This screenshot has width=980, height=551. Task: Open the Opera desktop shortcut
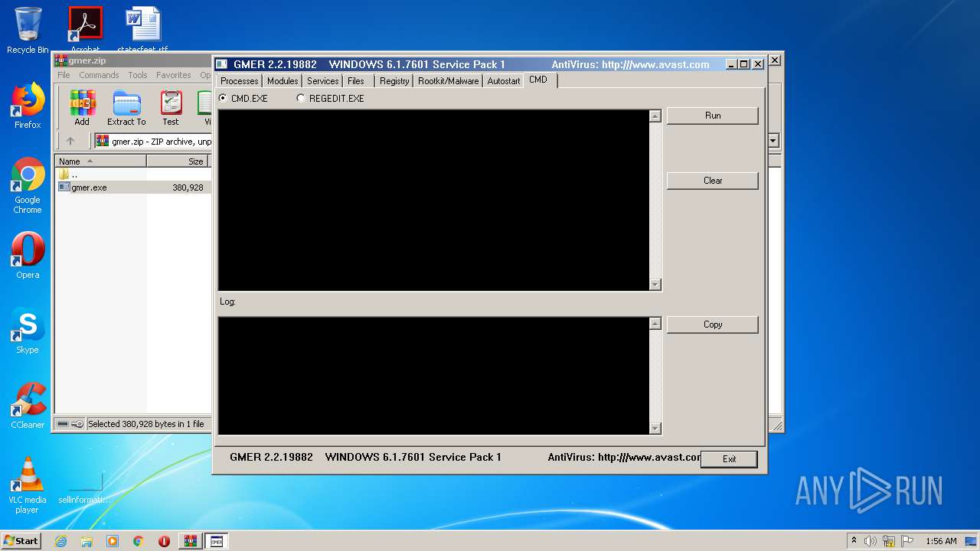[28, 256]
